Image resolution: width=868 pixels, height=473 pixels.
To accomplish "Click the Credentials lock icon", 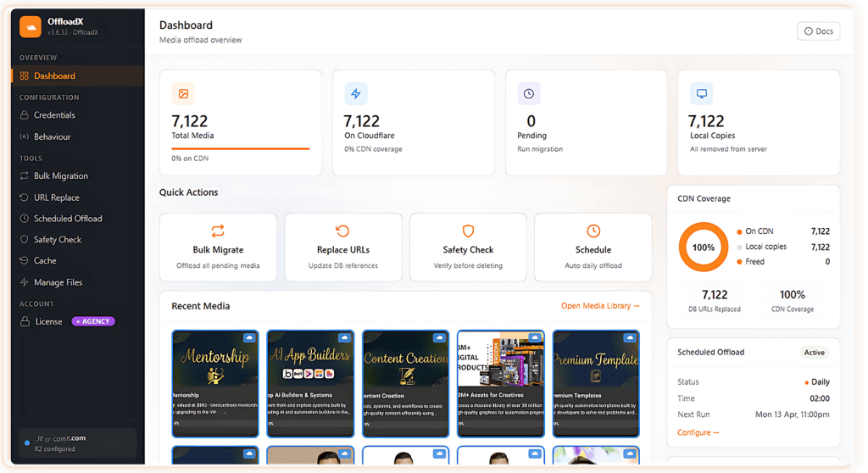I will (25, 115).
